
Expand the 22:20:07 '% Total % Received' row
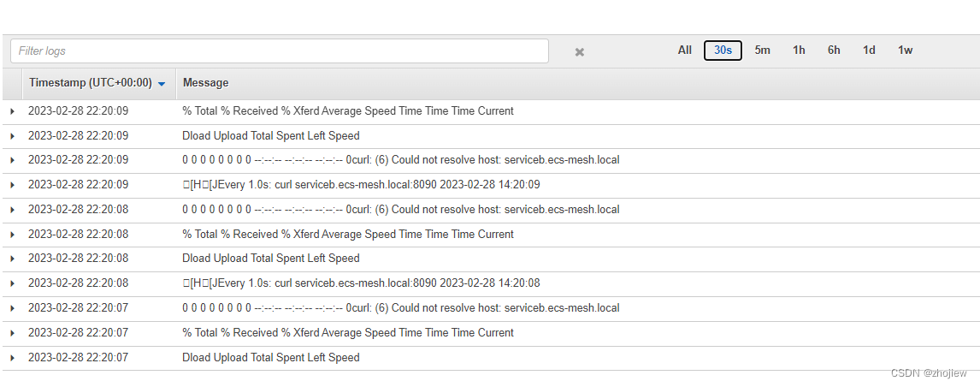(x=12, y=333)
